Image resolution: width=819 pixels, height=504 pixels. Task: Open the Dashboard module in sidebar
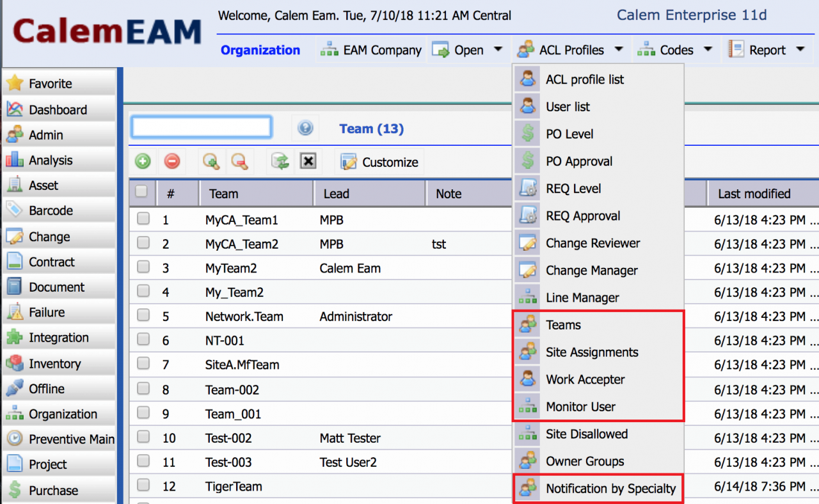tap(58, 109)
